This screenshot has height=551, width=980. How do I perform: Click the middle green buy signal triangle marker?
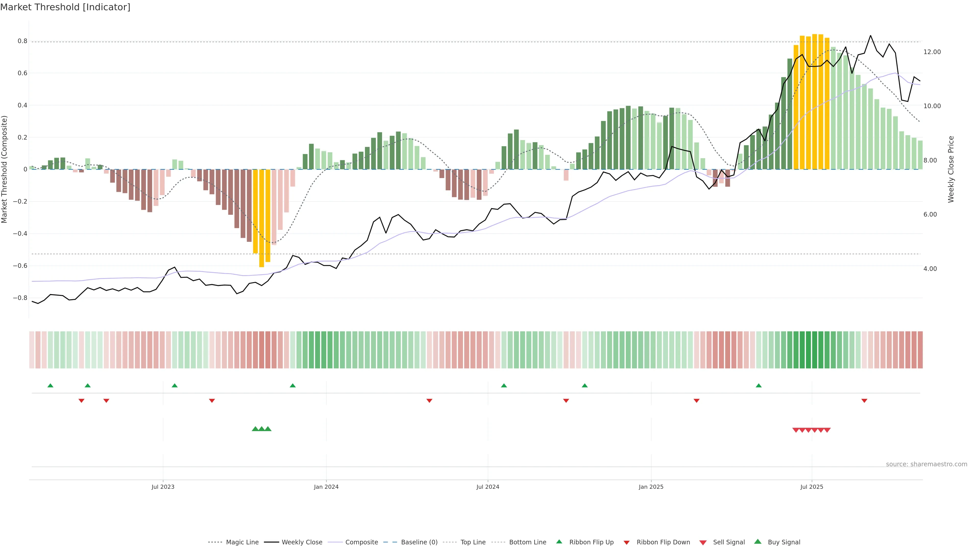click(x=262, y=429)
